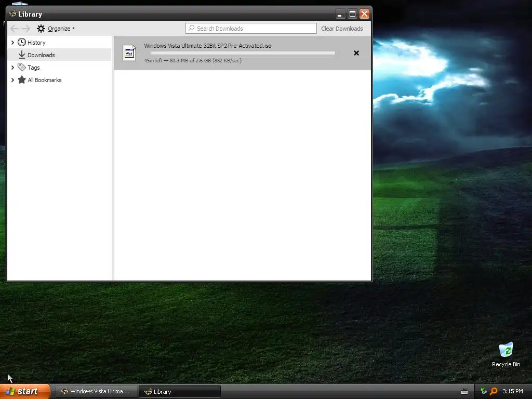Viewport: 532px width, 399px height.
Task: Click the orange magnifier tray icon
Action: point(494,391)
